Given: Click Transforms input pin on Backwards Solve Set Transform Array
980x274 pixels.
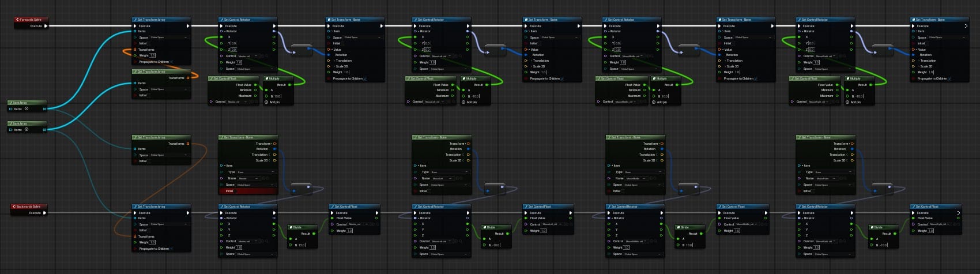Looking at the screenshot, I should tap(135, 237).
